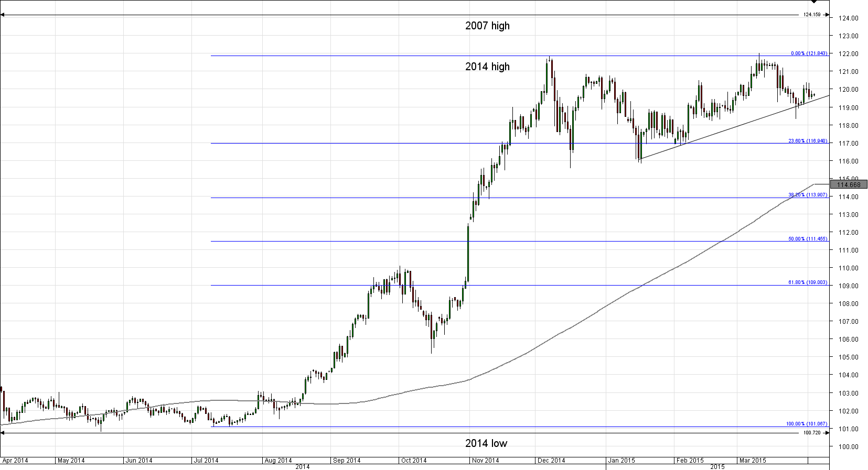Select the 38.20% (113.907) Fibonacci label
Viewport: 868px width, 470px height.
pos(808,195)
